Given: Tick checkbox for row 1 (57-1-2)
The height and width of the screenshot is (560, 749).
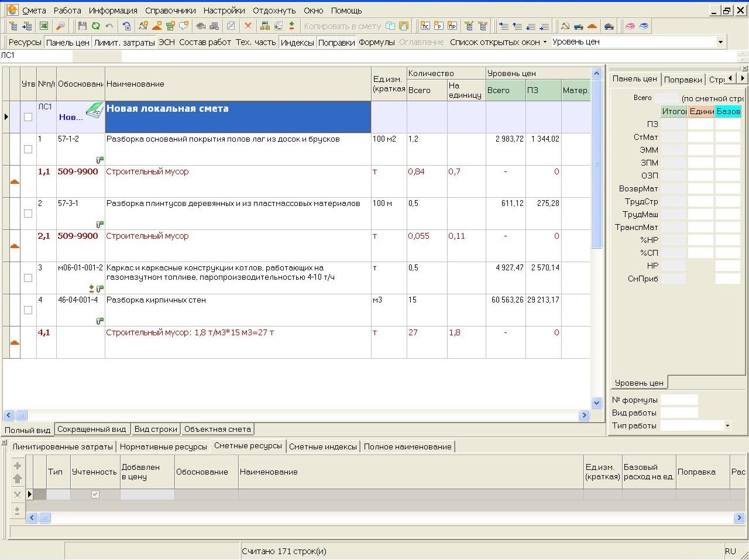Looking at the screenshot, I should pyautogui.click(x=28, y=149).
